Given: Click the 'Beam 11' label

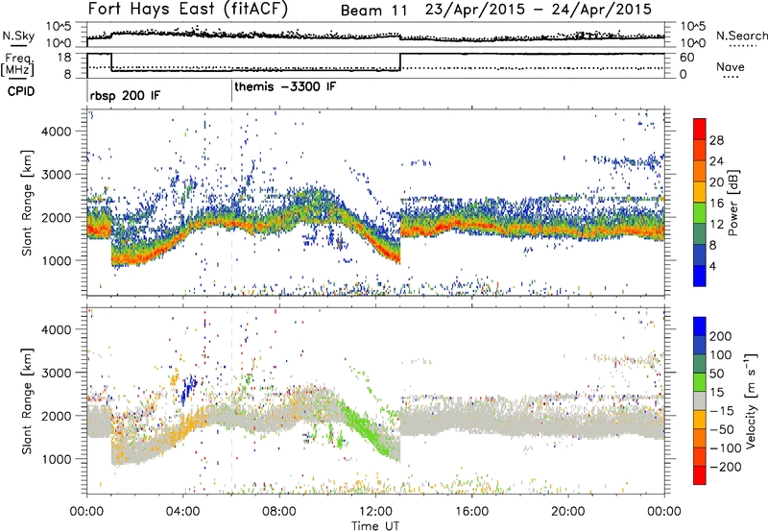Looking at the screenshot, I should (x=373, y=11).
